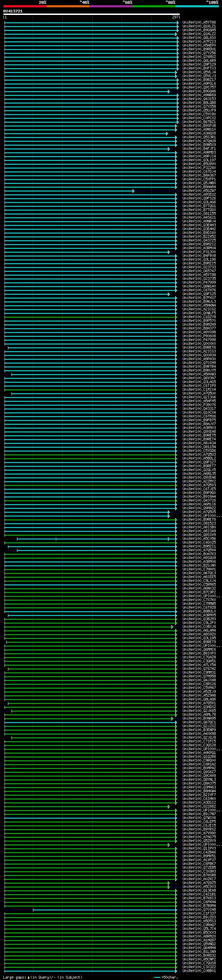Select UniRef100_Q43153 label
222x980 pixels.
point(199,99)
